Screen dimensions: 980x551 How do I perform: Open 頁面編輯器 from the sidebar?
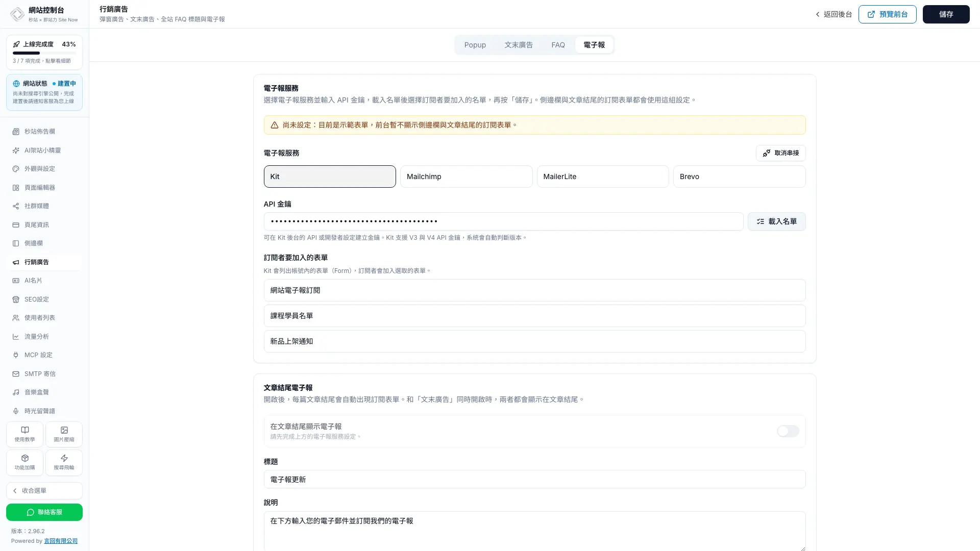(x=44, y=188)
